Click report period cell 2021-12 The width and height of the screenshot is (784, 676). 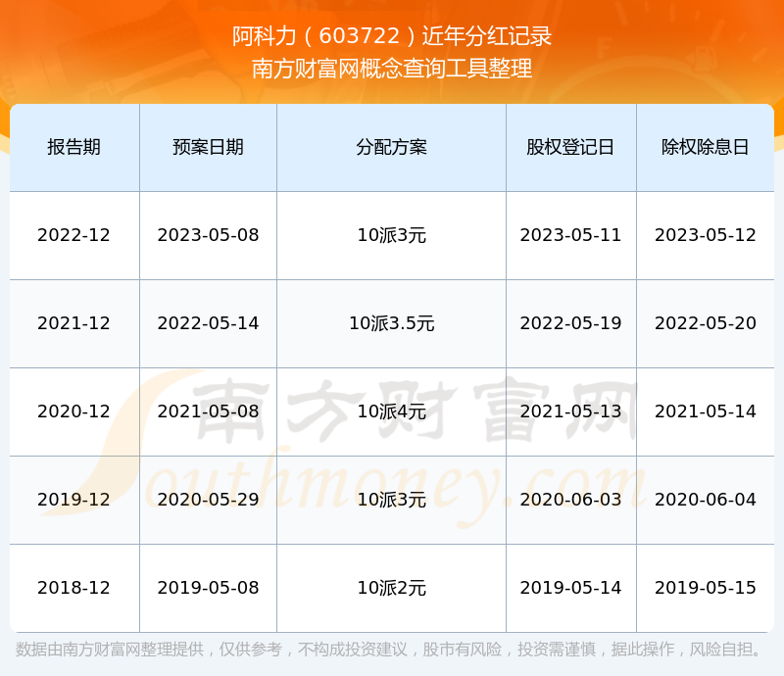[x=74, y=323]
